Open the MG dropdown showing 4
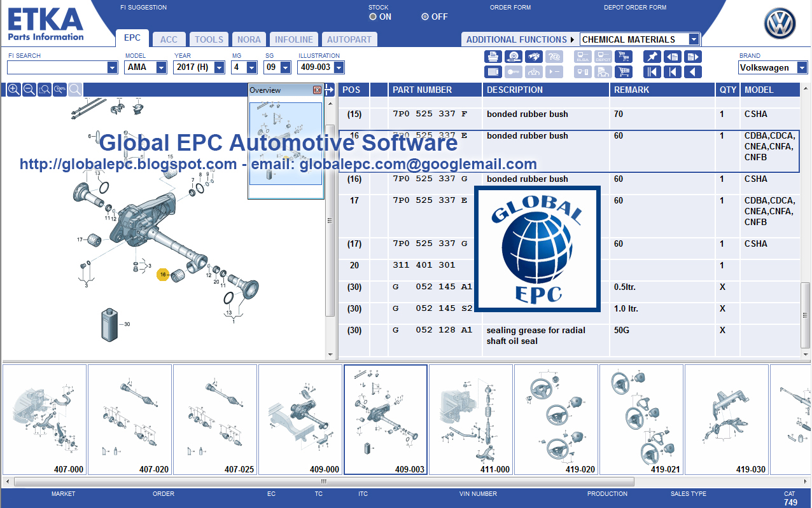 coord(253,67)
